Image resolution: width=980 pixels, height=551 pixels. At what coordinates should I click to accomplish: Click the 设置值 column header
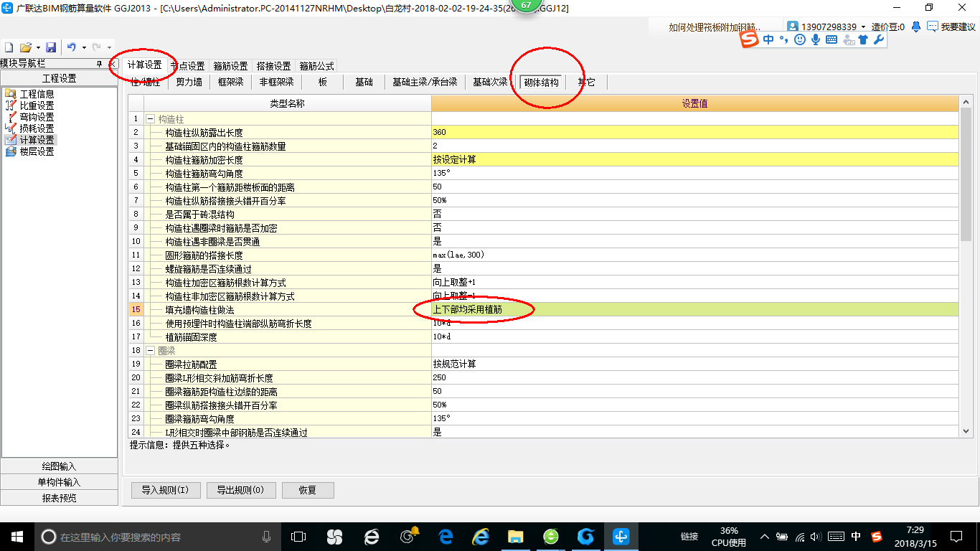point(694,104)
